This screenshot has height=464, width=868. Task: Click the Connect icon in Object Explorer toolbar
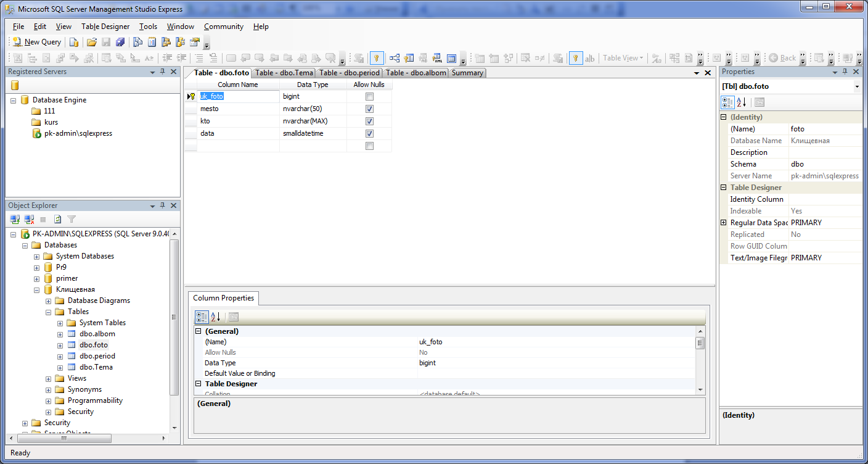[x=16, y=219]
